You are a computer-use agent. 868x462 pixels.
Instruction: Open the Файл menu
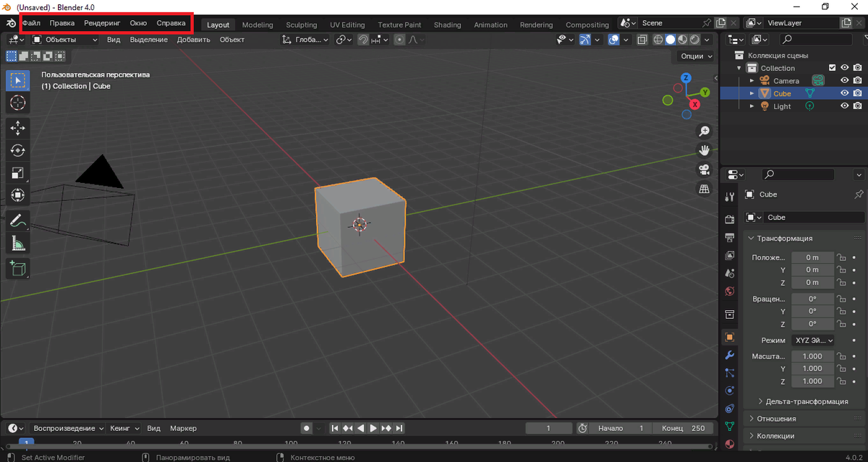[31, 23]
